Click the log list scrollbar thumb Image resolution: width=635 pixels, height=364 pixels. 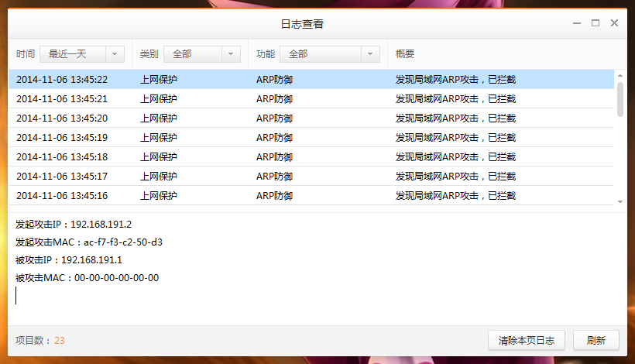click(620, 98)
